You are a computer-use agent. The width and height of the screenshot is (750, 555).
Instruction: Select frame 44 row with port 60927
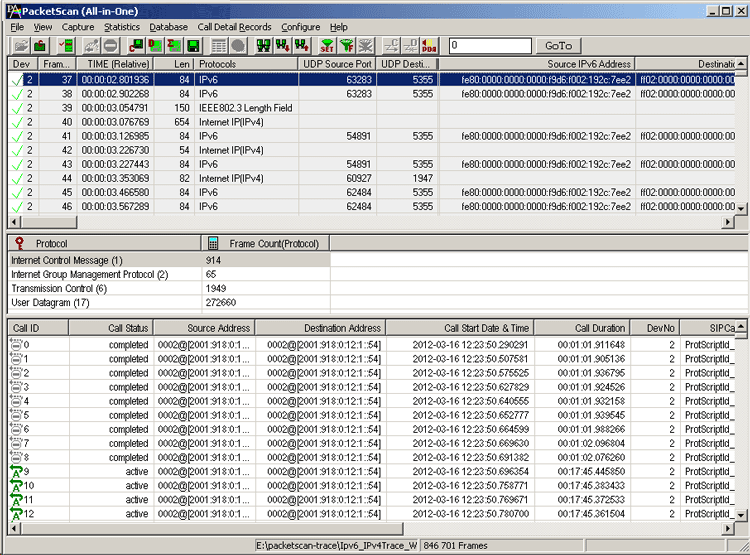pos(372,178)
